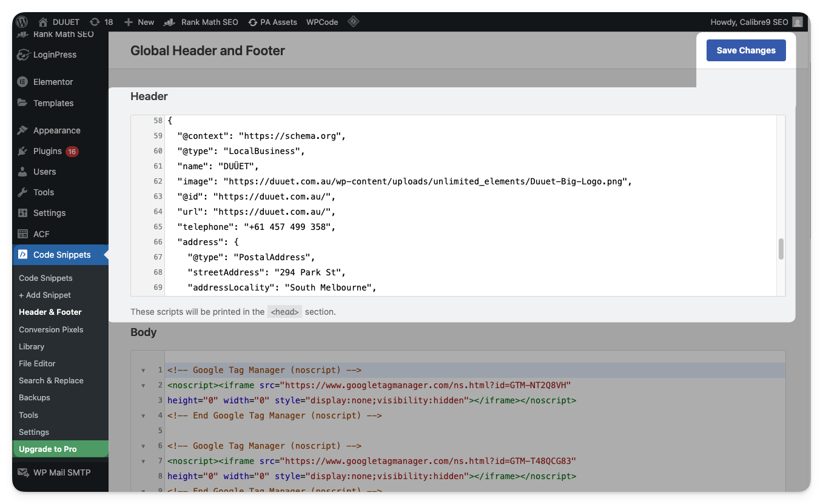Click the WP Mail SMTP icon
Screen dimensions: 823x504
tap(22, 472)
